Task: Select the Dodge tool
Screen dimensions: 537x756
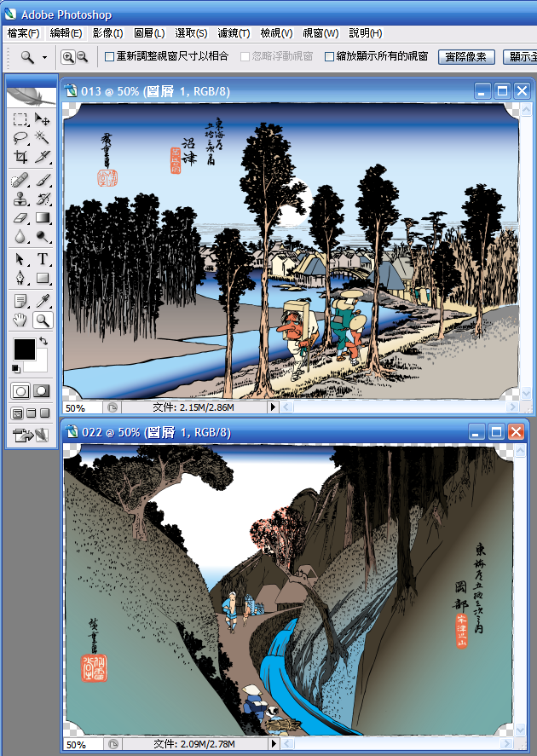Action: coord(43,236)
